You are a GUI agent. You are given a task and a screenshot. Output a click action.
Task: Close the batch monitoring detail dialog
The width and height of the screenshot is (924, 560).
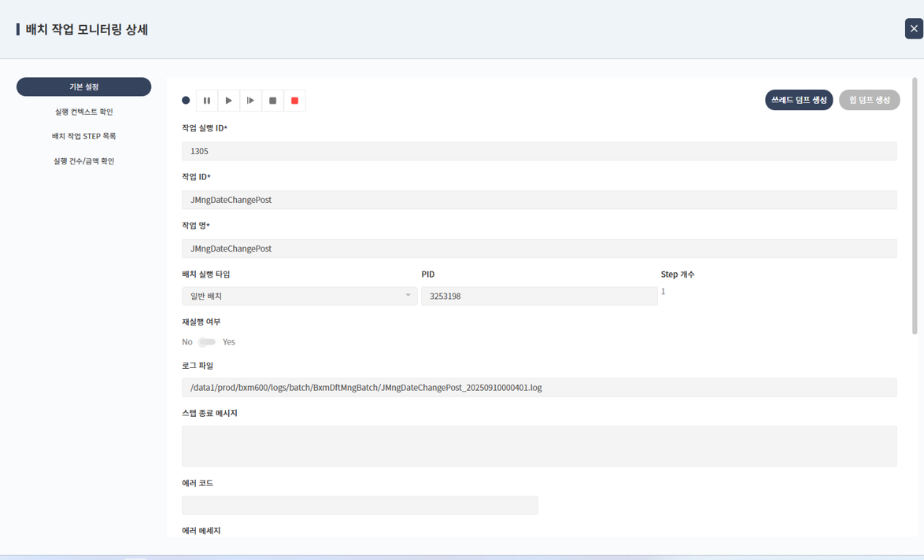[x=914, y=28]
